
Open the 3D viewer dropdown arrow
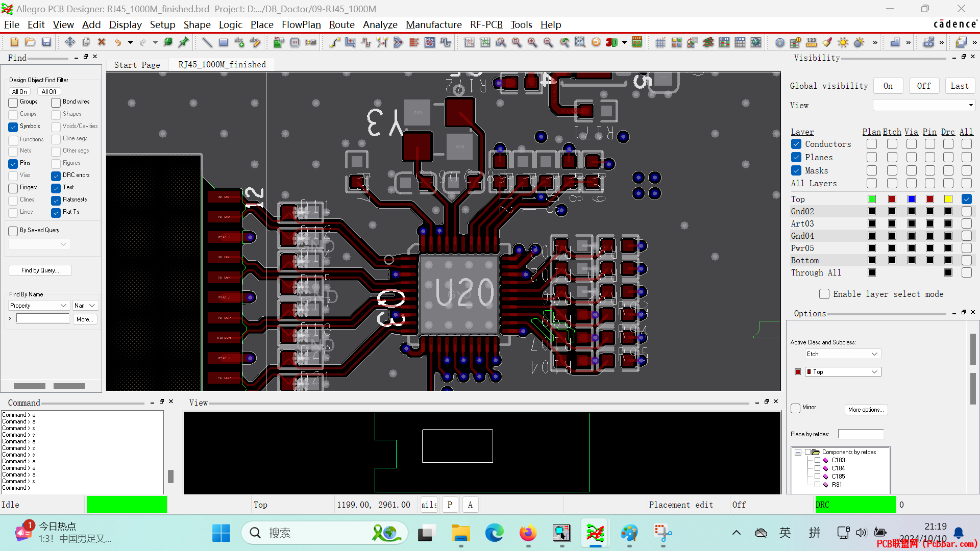[x=624, y=42]
